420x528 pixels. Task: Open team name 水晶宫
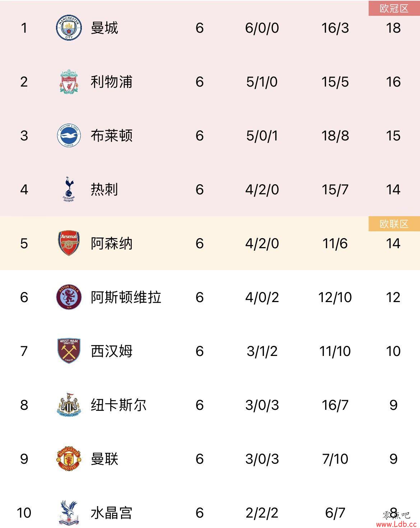(x=111, y=513)
